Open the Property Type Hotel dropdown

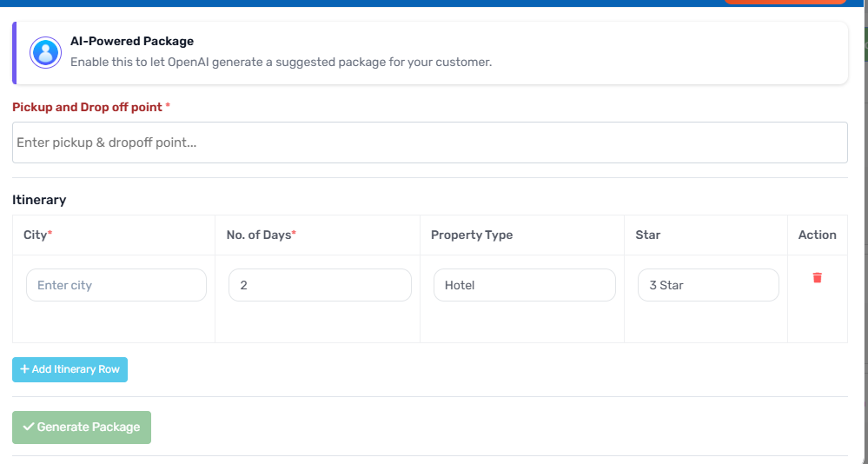pos(524,285)
